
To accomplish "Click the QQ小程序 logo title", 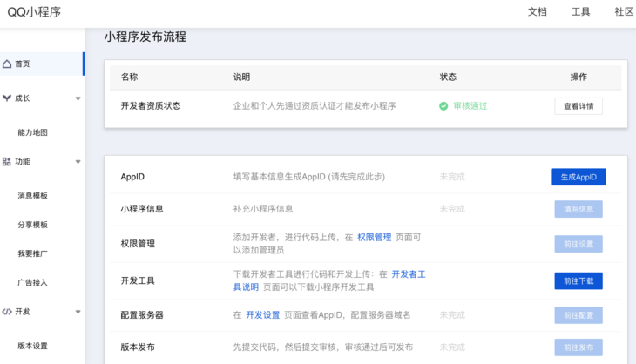I will click(x=34, y=11).
